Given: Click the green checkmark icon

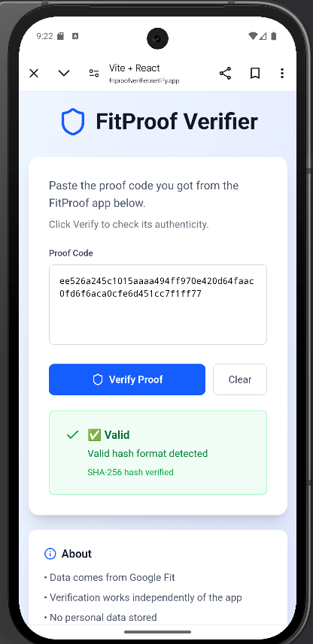Looking at the screenshot, I should click(x=72, y=434).
